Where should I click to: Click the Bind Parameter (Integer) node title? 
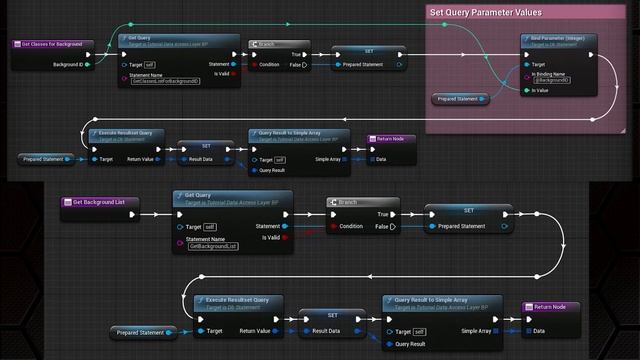coord(558,38)
